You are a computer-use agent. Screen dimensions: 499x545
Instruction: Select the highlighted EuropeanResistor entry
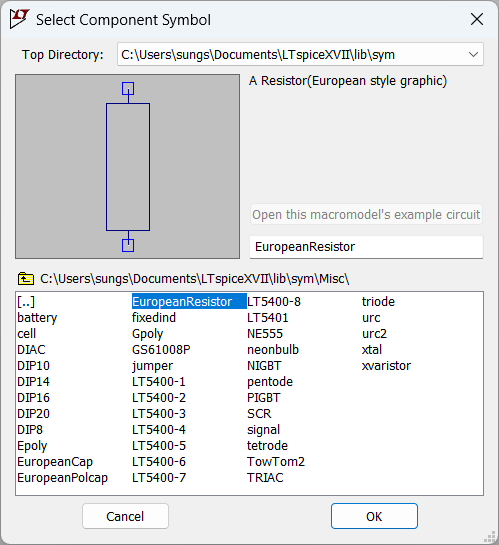[x=189, y=302]
